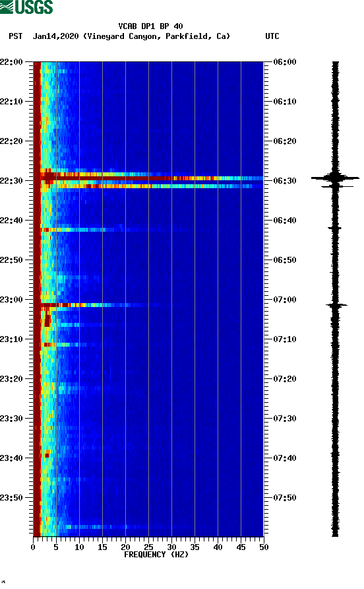Click the 06:30 UTC time label
Viewport: 364px width, 589px height.
(x=285, y=181)
